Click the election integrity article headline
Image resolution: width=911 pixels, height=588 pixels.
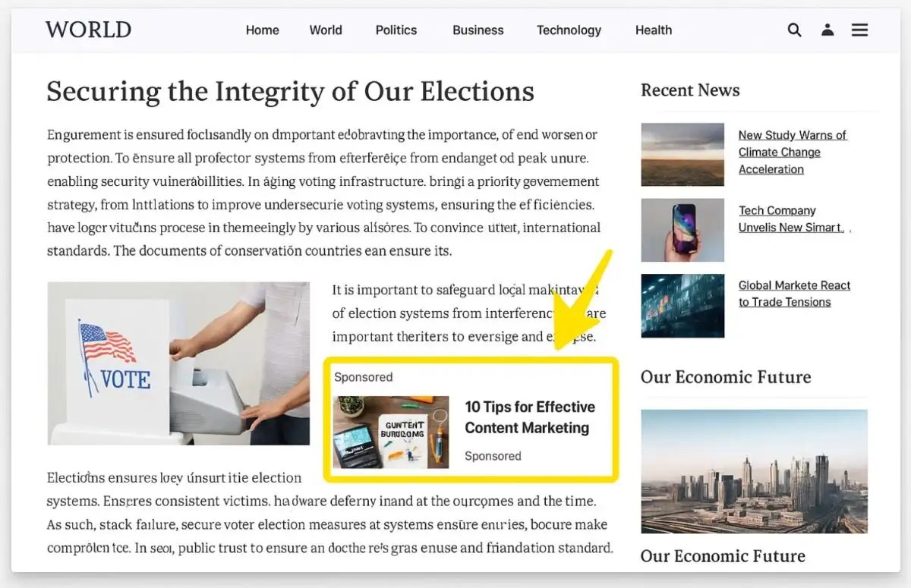coord(289,91)
